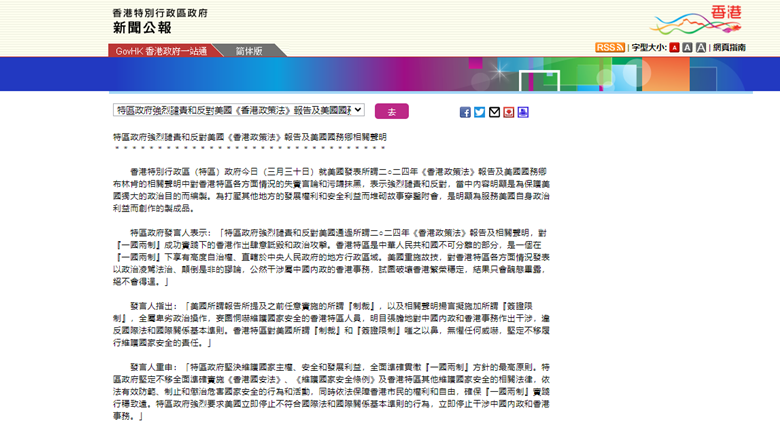780x429 pixels.
Task: Email this article via envelope icon
Action: coord(494,112)
